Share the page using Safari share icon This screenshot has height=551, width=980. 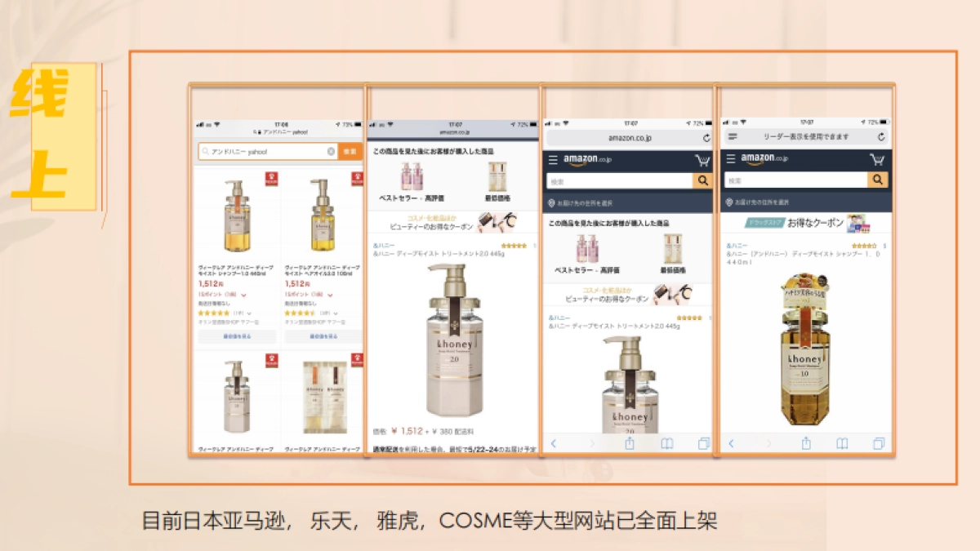(x=629, y=442)
